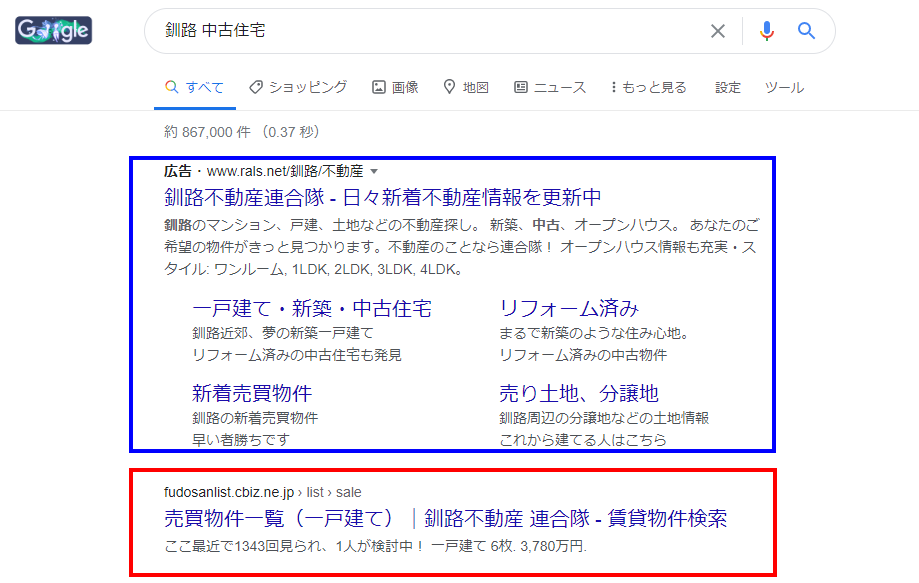Viewport: 919px width, 583px height.
Task: Select the すべて tab
Action: point(195,88)
